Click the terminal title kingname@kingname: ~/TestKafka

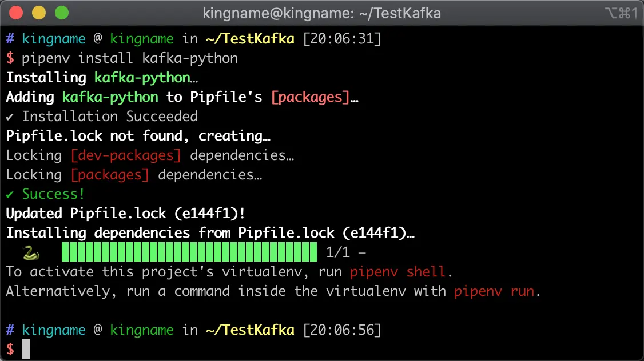[x=321, y=13]
